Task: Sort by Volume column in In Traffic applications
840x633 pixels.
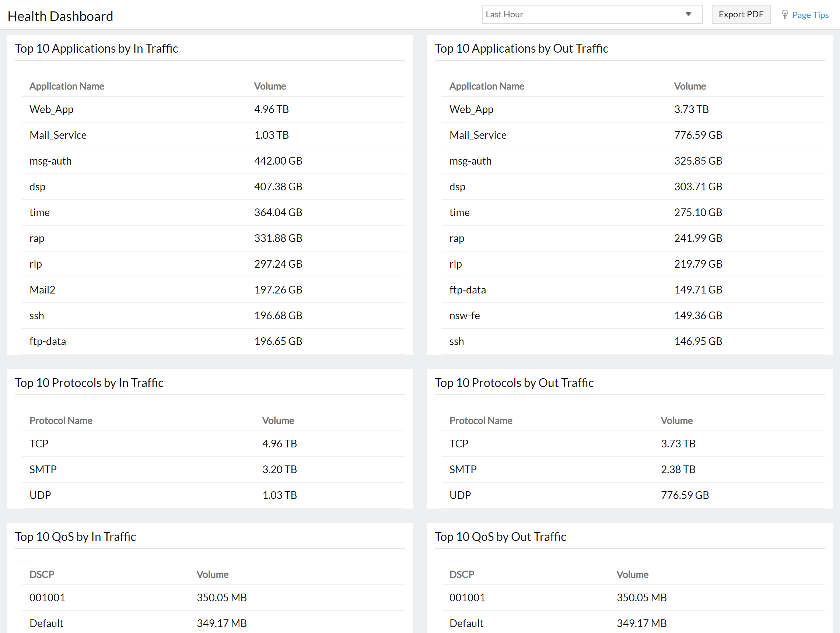Action: [x=270, y=86]
